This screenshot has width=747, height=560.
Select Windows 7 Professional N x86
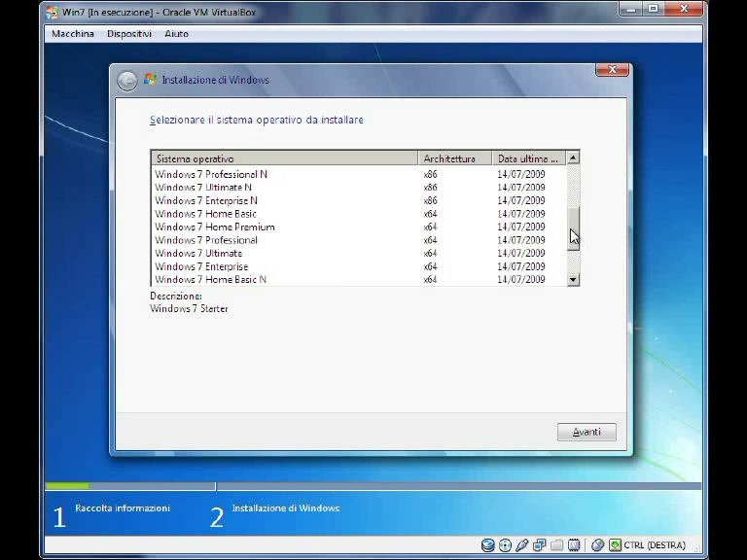(x=359, y=174)
